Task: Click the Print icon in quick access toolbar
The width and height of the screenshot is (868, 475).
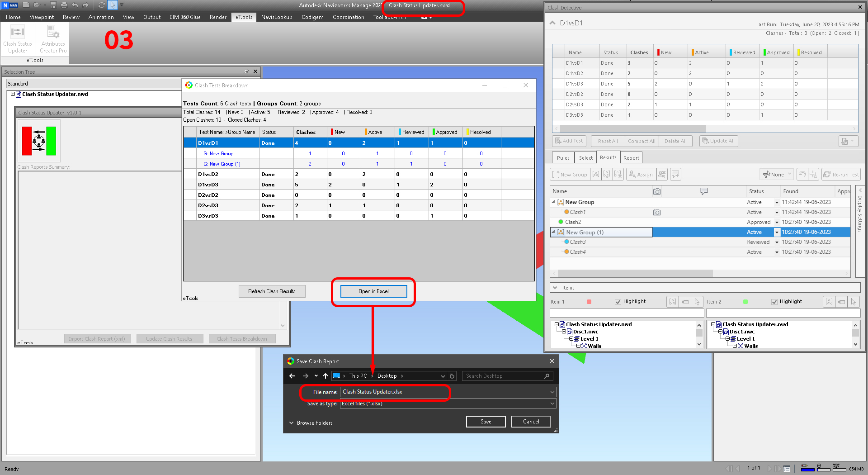Action: [64, 5]
